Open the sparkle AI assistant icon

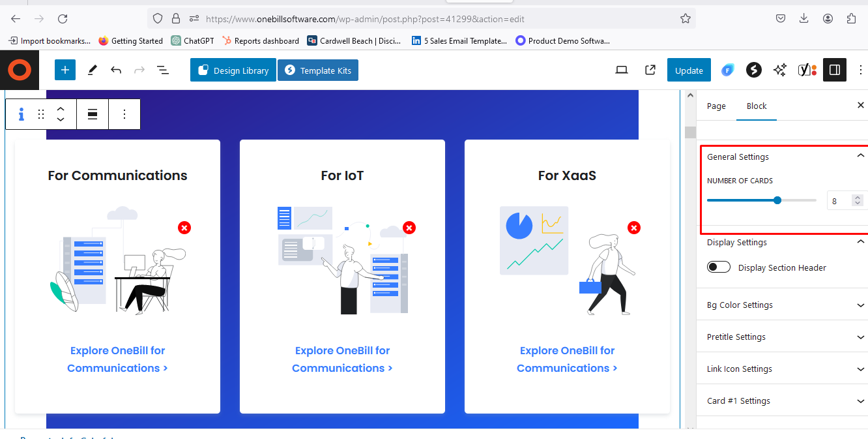click(x=780, y=70)
